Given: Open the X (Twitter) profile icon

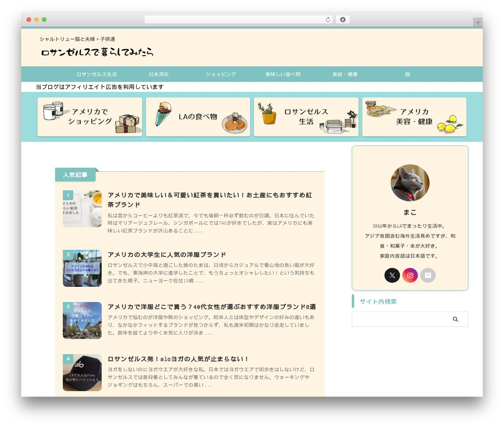Looking at the screenshot, I should coord(392,275).
